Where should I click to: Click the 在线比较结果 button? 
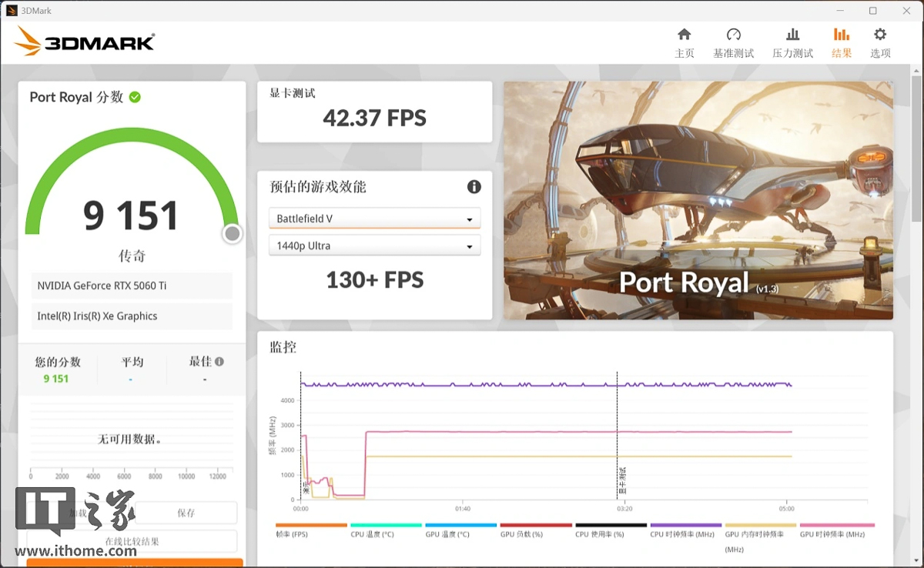point(132,541)
